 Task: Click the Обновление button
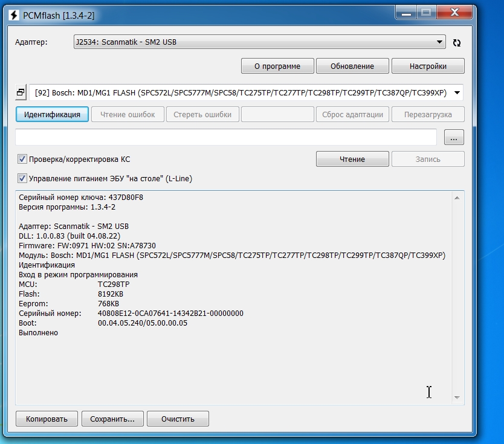click(x=352, y=66)
